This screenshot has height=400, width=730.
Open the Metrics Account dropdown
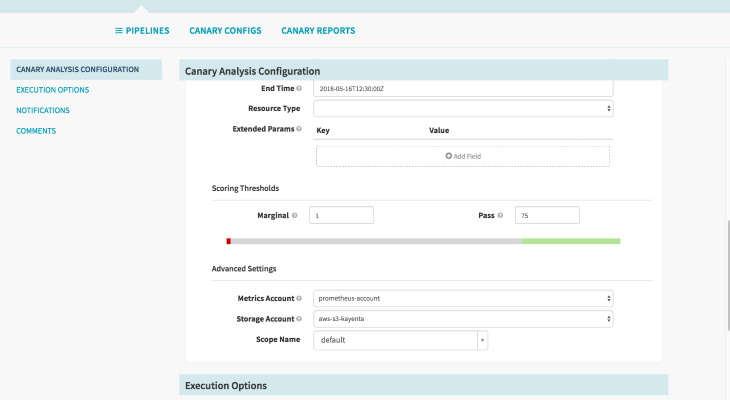463,298
